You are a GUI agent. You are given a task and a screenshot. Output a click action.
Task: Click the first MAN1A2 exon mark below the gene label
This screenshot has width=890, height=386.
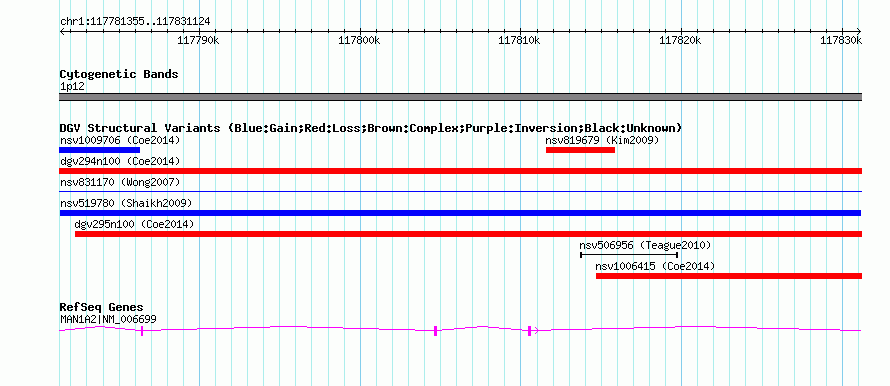click(x=142, y=331)
